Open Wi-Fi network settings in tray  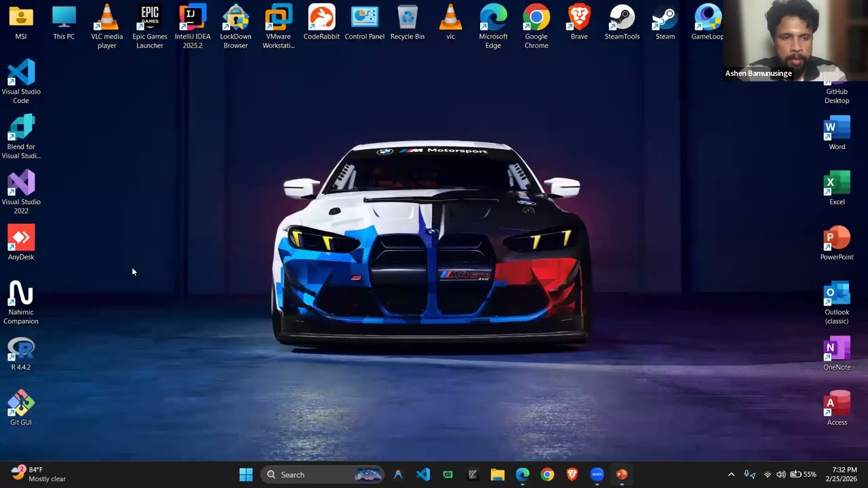pyautogui.click(x=768, y=474)
